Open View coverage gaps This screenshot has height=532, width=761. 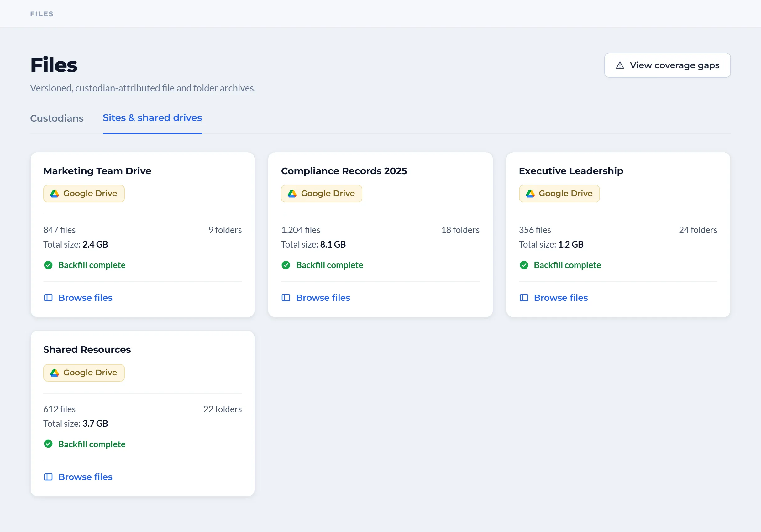[x=667, y=65]
